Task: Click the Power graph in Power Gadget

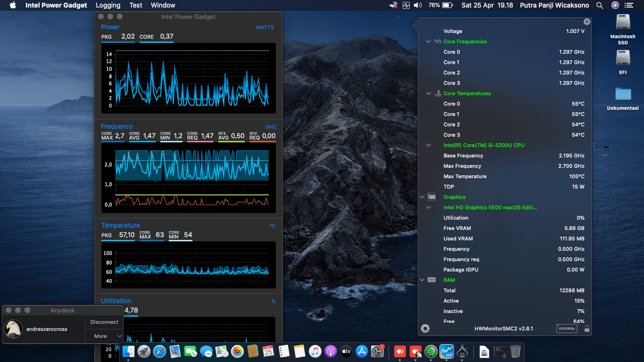Action: pos(188,78)
